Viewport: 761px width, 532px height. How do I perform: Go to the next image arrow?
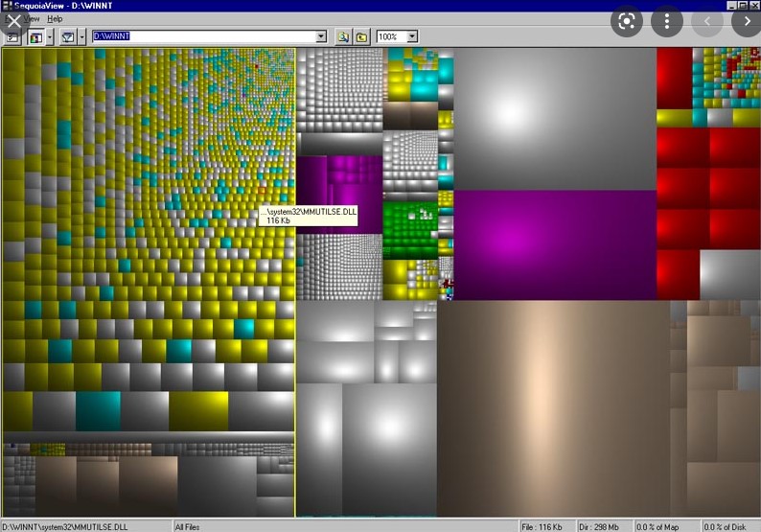tap(747, 21)
